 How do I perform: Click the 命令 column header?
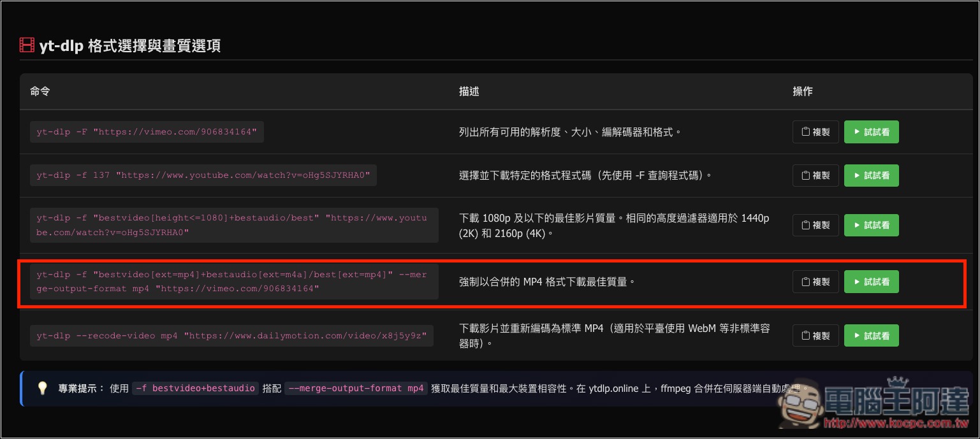(x=40, y=91)
